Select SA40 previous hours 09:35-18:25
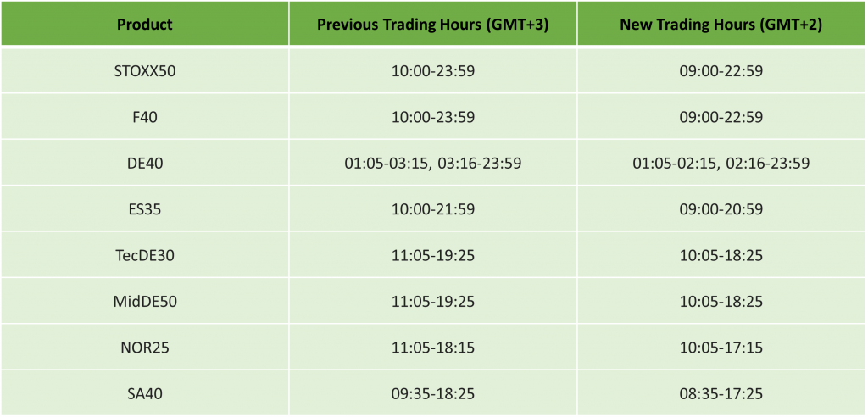The image size is (868, 417). pyautogui.click(x=432, y=392)
